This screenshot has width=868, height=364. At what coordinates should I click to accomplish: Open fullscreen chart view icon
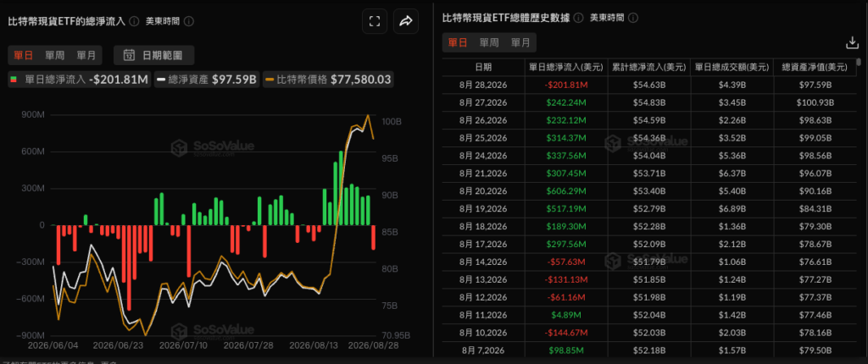click(x=374, y=21)
